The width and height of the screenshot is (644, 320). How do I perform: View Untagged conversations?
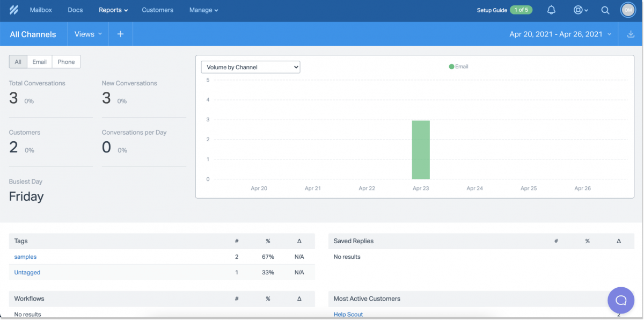(x=27, y=272)
